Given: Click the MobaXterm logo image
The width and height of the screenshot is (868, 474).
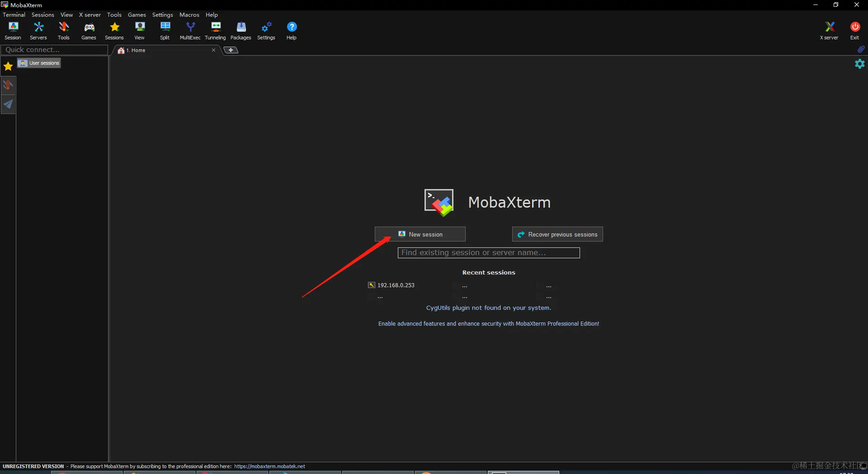Looking at the screenshot, I should (x=439, y=203).
